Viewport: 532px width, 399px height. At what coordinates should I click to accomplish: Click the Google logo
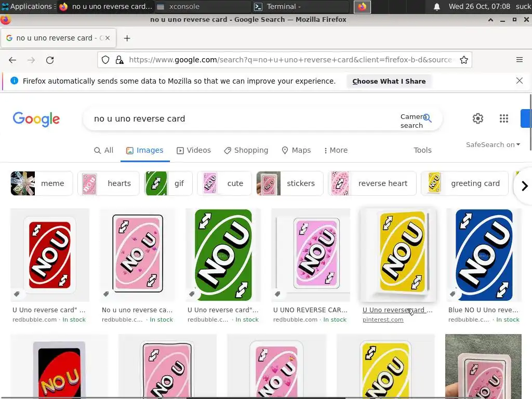36,119
